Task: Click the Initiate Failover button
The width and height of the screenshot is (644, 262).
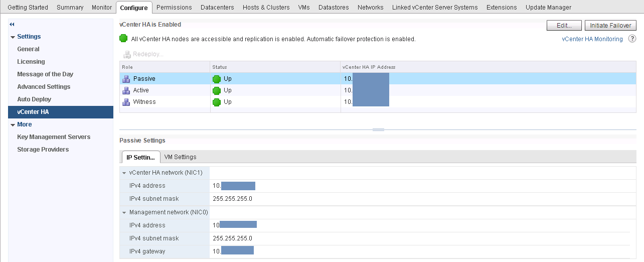Action: [x=610, y=26]
